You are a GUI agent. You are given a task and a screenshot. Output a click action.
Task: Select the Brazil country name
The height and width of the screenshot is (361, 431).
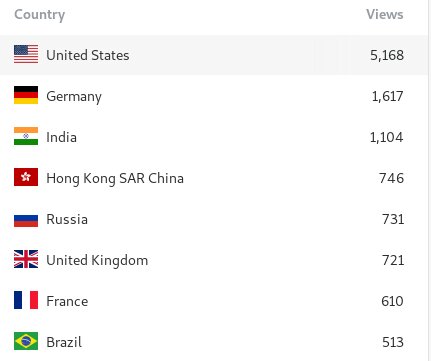click(x=64, y=342)
